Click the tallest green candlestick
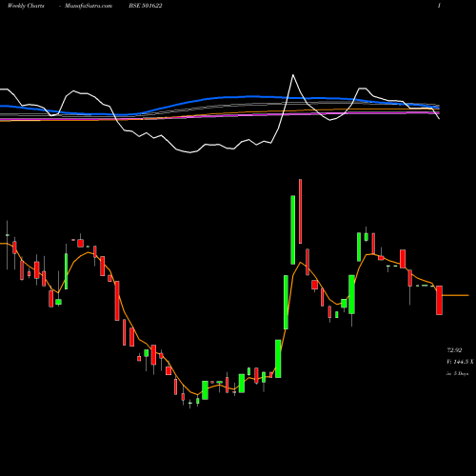Image resolution: width=476 pixels, height=476 pixels. [x=293, y=229]
